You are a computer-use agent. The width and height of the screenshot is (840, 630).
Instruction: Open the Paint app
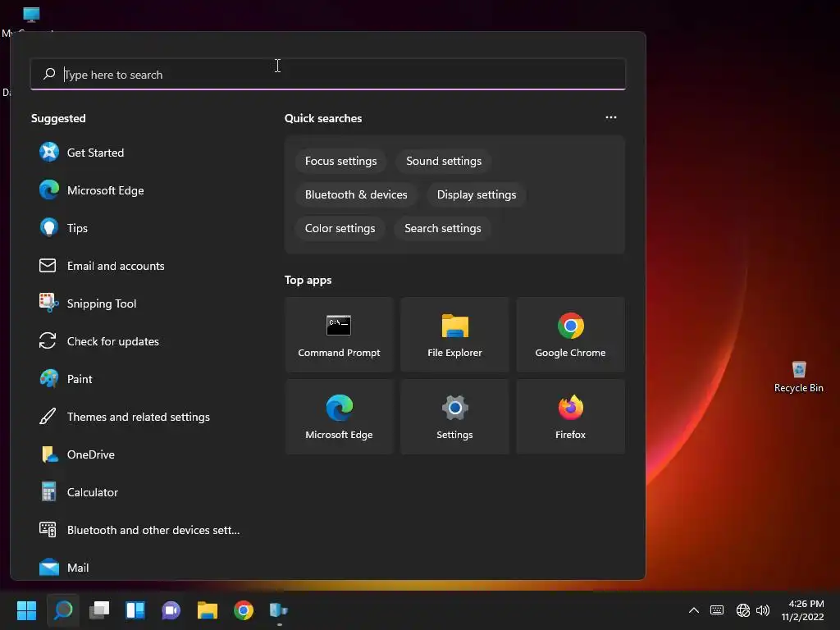point(139,379)
